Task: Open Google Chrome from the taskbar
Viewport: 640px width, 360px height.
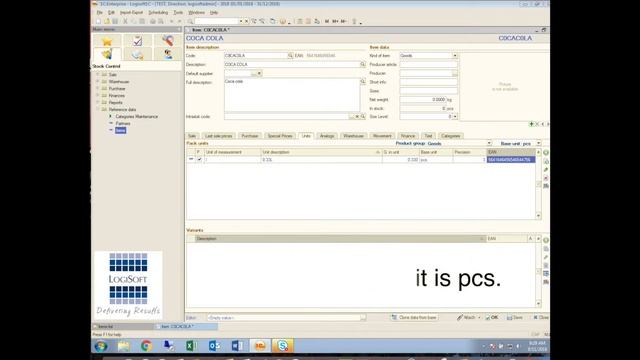Action: pyautogui.click(x=146, y=346)
